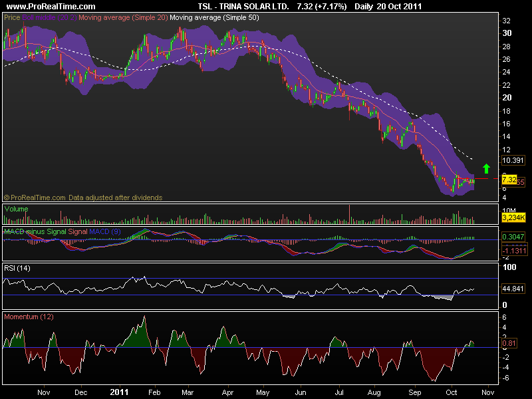Click the 2011 year label on time axis
This screenshot has height=399, width=532.
click(120, 392)
